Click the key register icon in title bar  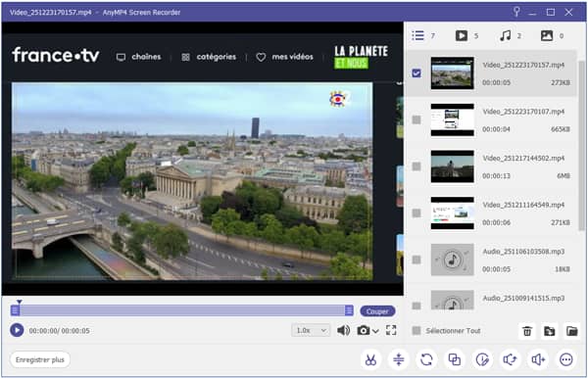[x=516, y=12]
